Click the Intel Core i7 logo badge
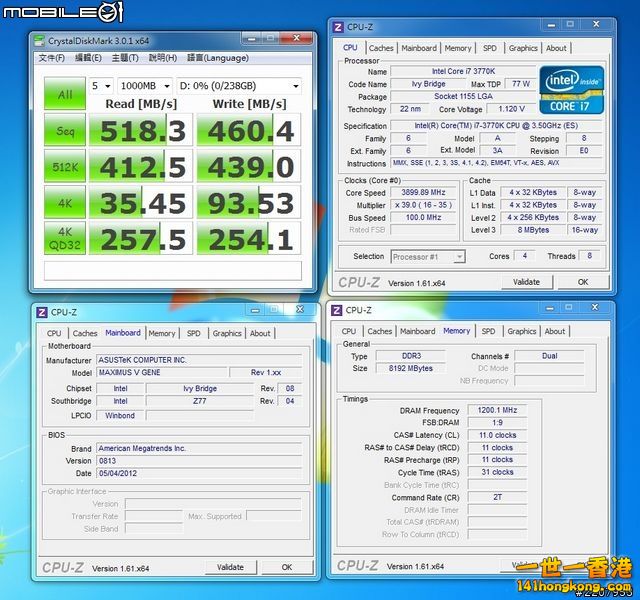This screenshot has height=600, width=640. (570, 90)
